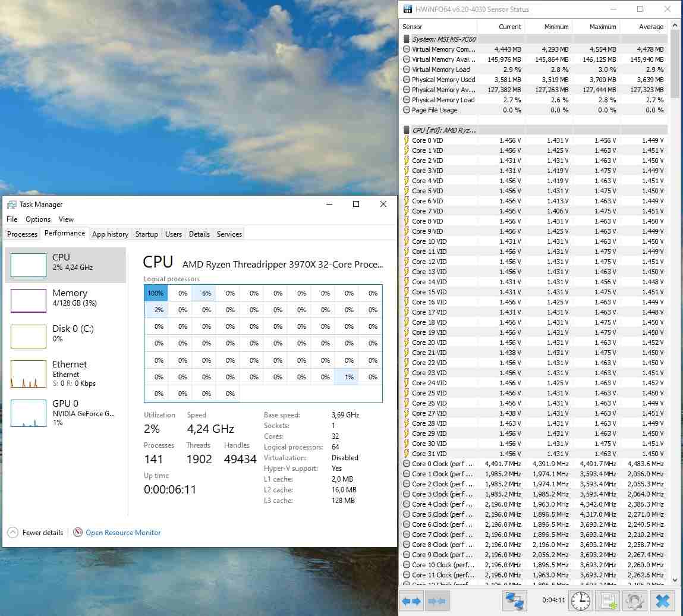Click logical processor cell showing 100%
This screenshot has height=616, width=683.
click(x=156, y=293)
